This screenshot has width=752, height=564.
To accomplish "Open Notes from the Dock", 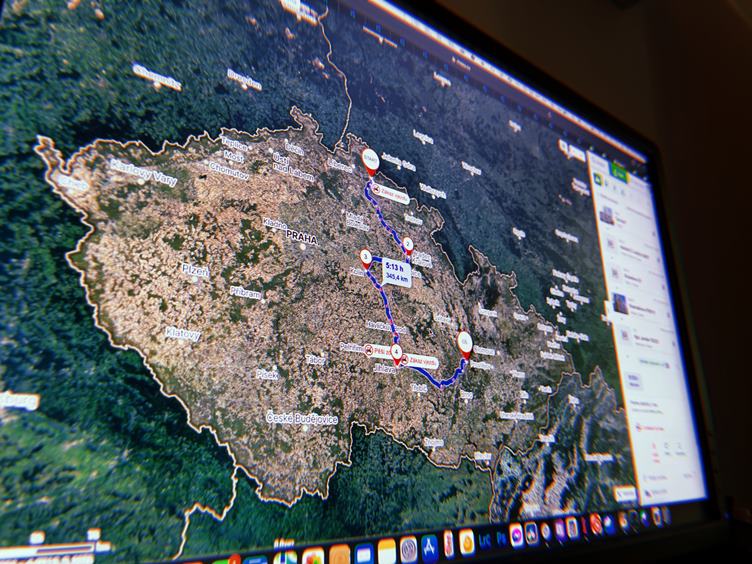I will point(387,552).
